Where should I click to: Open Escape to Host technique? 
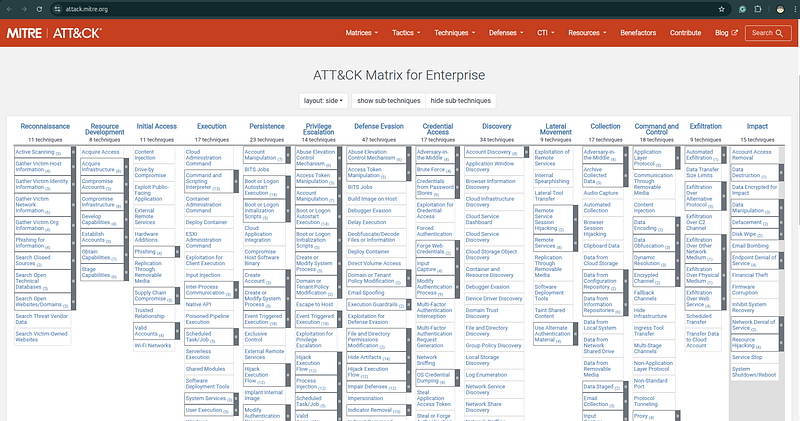point(315,305)
